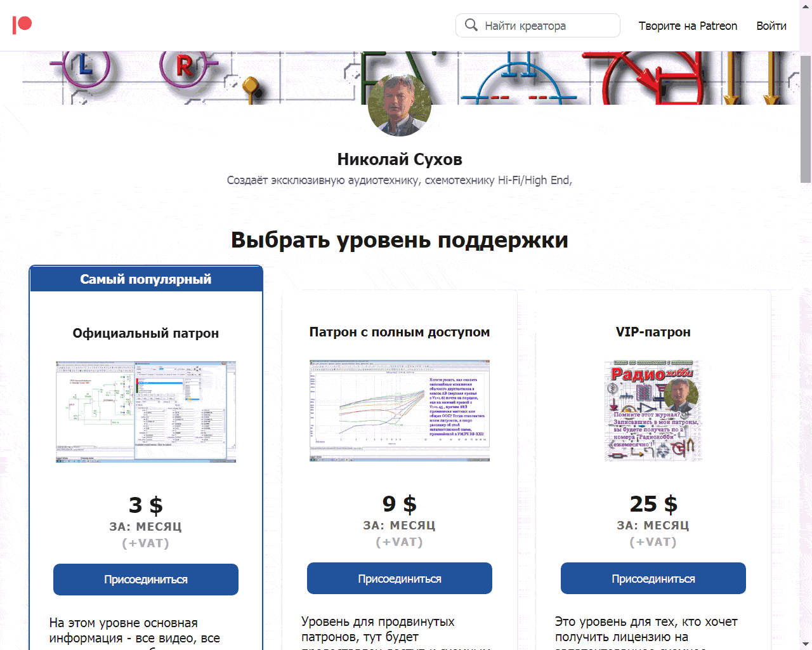Join the 25 $ VIP-патрон tier
Screen dimensions: 812x650
(653, 578)
